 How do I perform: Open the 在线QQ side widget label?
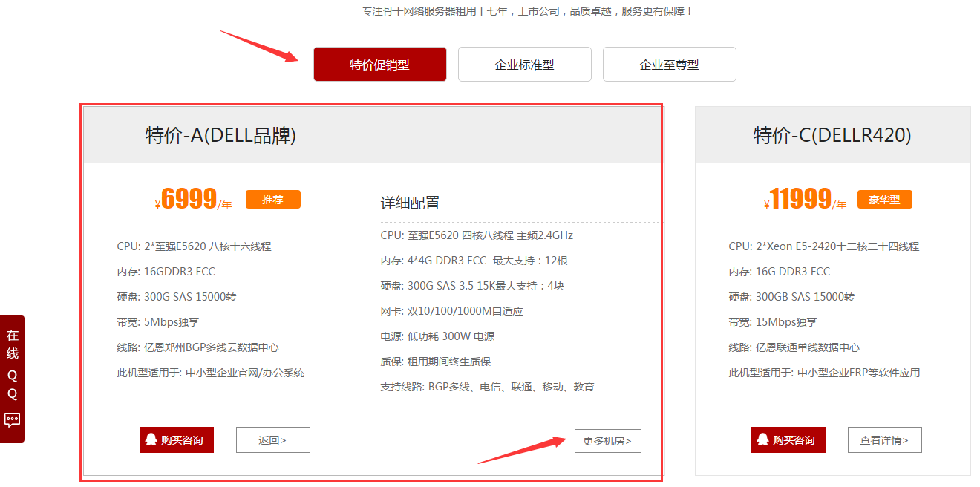coord(13,364)
